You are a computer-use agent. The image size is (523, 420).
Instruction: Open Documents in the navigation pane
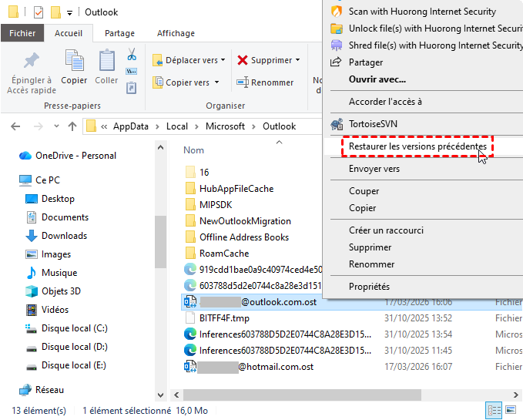point(57,217)
